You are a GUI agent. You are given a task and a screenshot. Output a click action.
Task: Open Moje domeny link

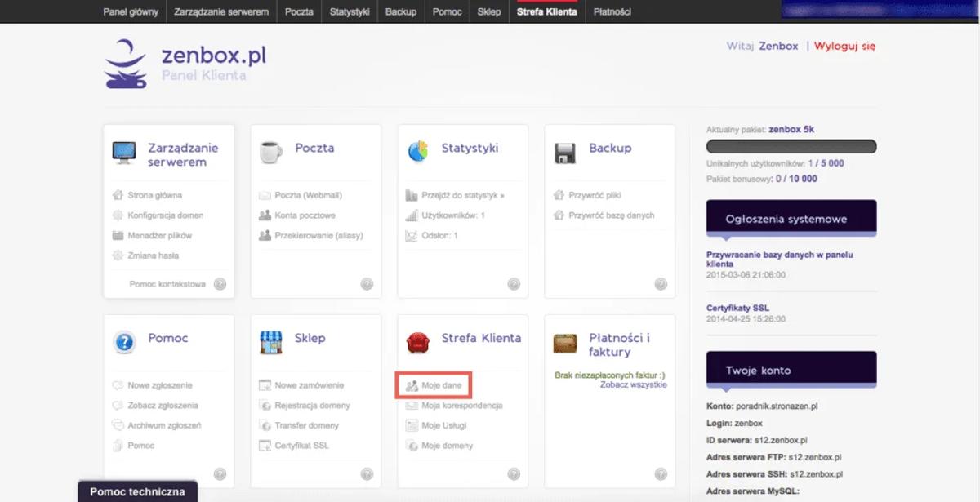tap(448, 446)
